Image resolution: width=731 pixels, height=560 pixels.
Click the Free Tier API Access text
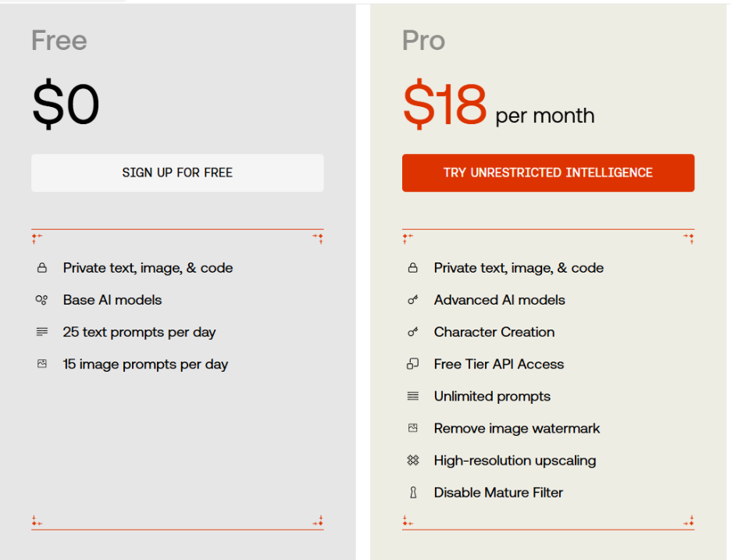click(499, 364)
